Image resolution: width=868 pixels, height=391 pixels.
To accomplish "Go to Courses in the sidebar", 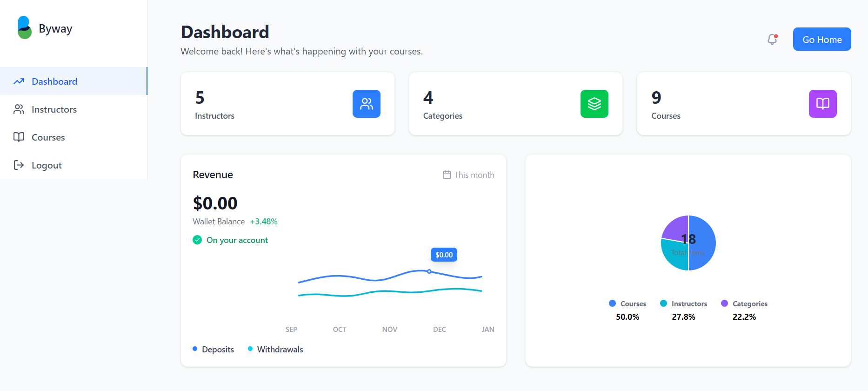I will tap(48, 137).
